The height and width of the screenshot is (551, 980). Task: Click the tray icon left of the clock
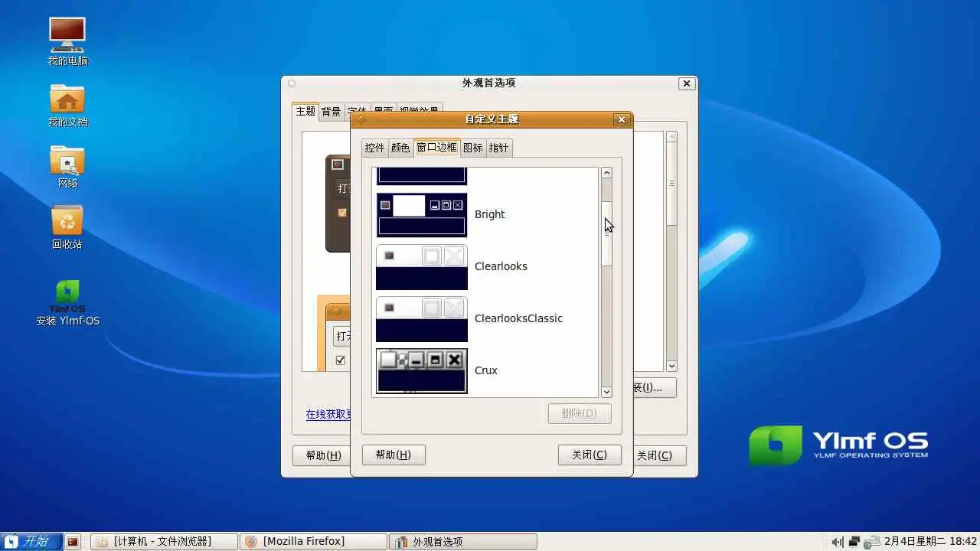click(871, 542)
